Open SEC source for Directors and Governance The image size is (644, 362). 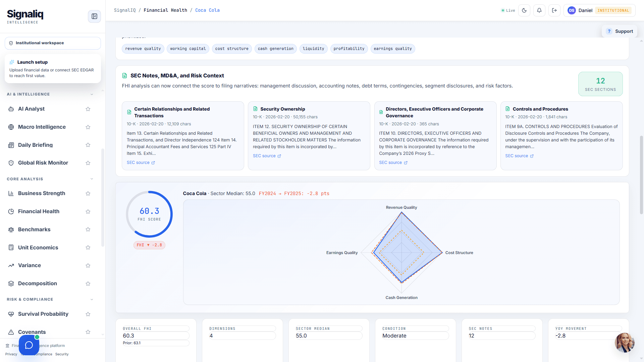[393, 163]
